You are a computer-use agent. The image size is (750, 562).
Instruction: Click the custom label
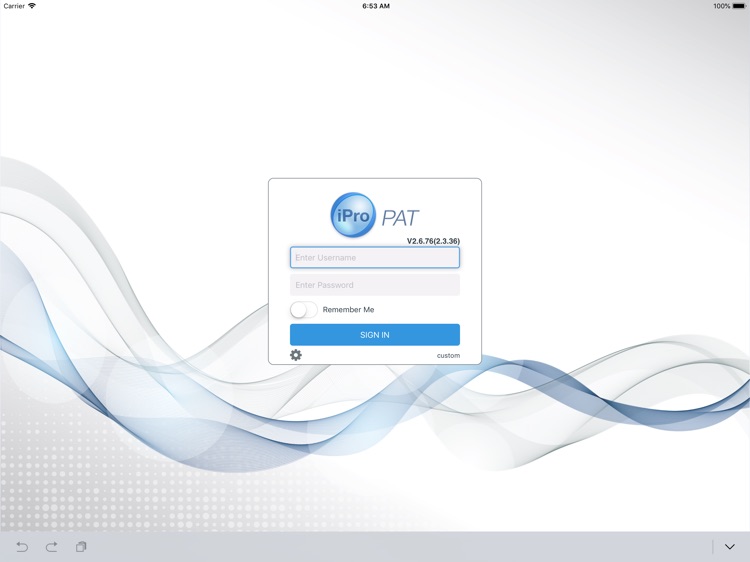[x=448, y=355]
